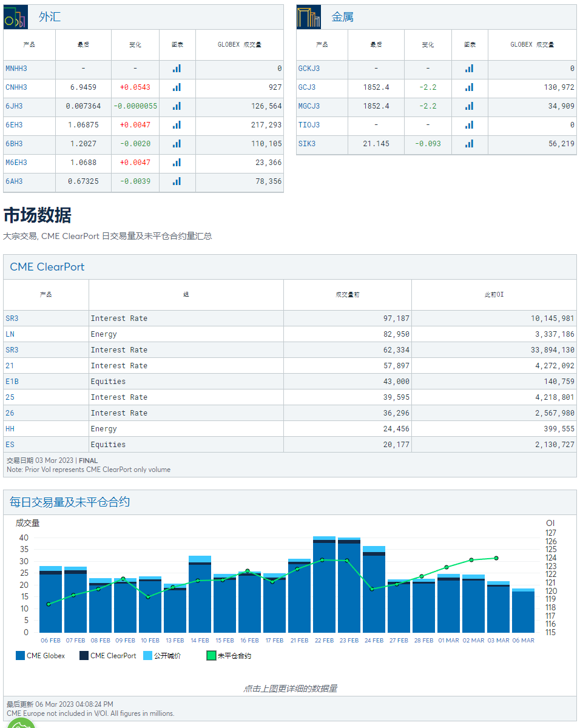Click the 24 FEB volume bar
The image size is (580, 728).
(x=374, y=589)
